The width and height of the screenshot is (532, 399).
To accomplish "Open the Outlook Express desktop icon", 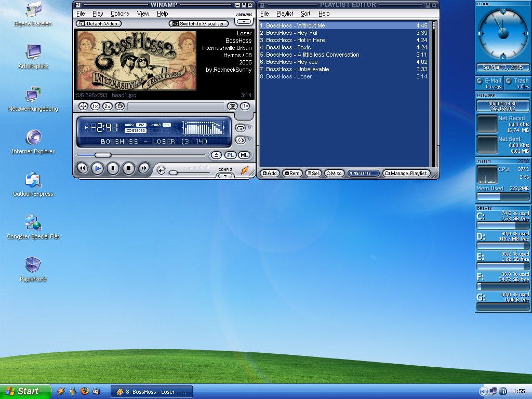I will [33, 184].
